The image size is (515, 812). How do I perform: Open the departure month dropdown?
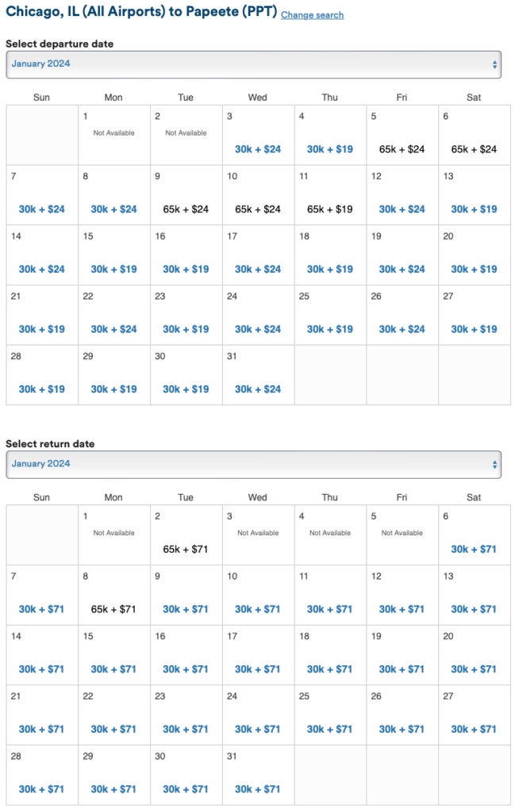tap(253, 64)
